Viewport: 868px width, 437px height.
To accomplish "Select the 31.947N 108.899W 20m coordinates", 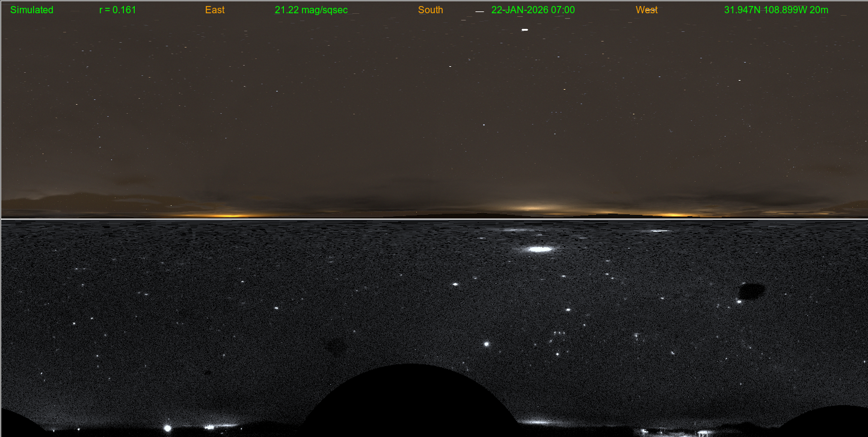I will 776,10.
